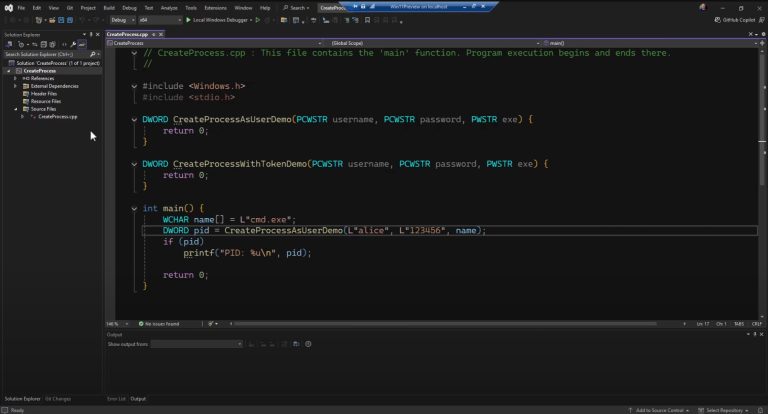
Task: Pin the Solution Explorer panel
Action: pyautogui.click(x=90, y=34)
